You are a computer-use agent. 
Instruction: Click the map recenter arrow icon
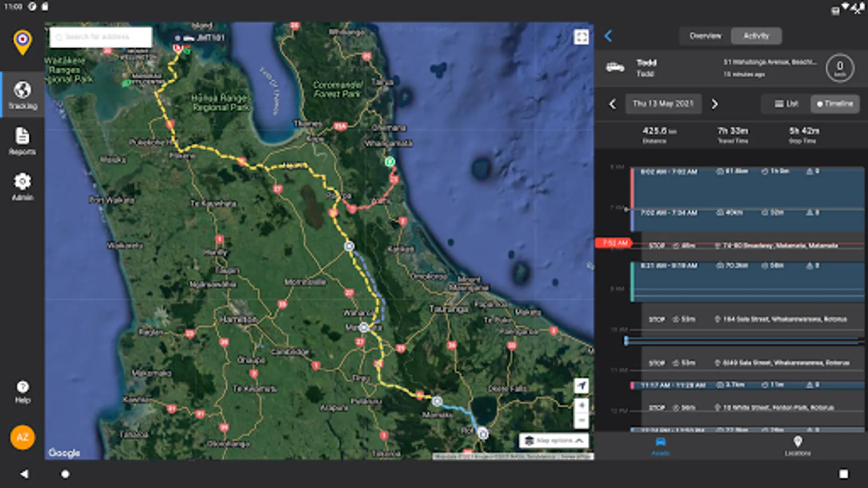pos(581,386)
